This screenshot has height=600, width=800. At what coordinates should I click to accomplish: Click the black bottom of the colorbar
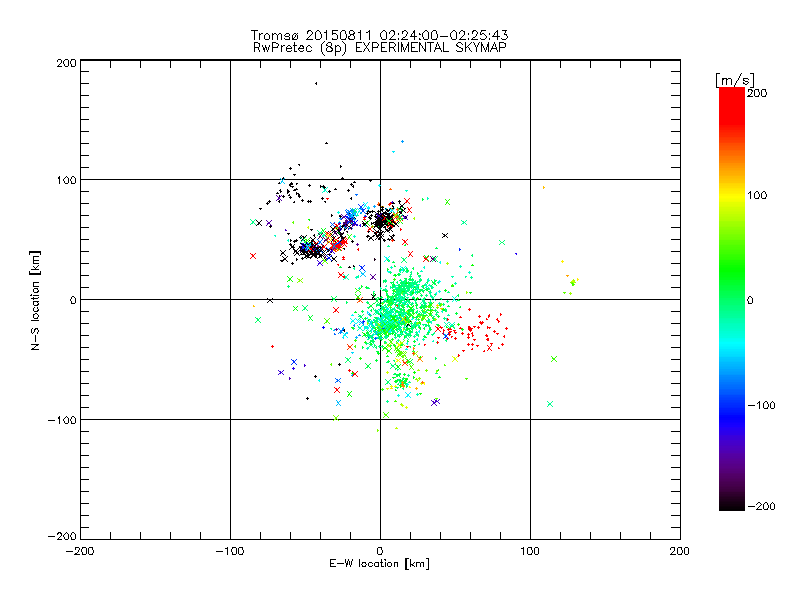[x=732, y=503]
